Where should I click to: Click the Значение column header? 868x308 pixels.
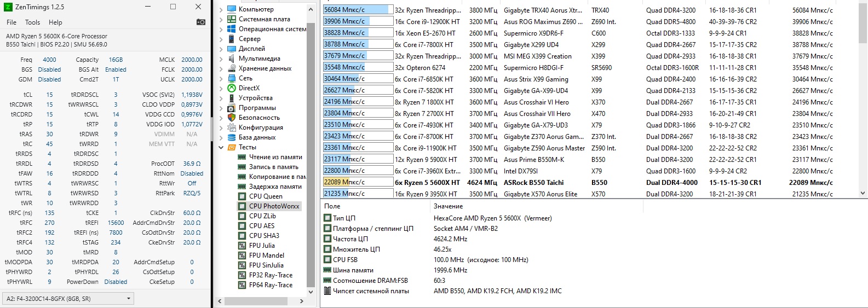[x=448, y=206]
